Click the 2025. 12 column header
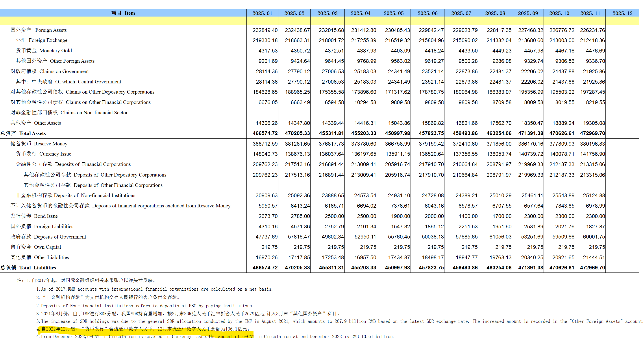The height and width of the screenshot is (342, 644). coord(622,13)
